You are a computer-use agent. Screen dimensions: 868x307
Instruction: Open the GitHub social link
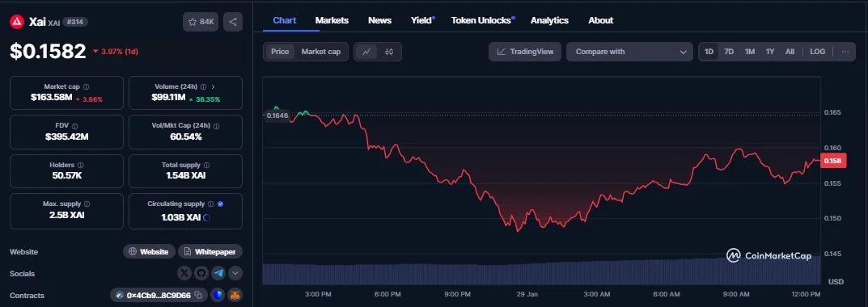201,273
